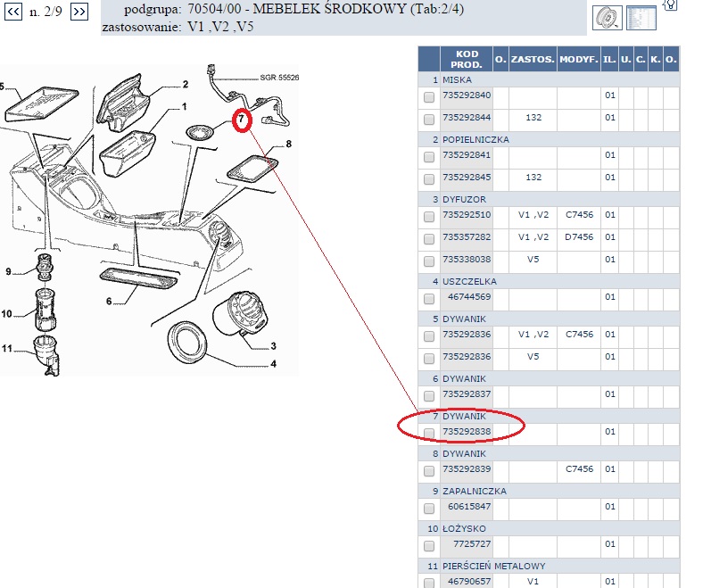Click product code 735292838

coord(467,432)
